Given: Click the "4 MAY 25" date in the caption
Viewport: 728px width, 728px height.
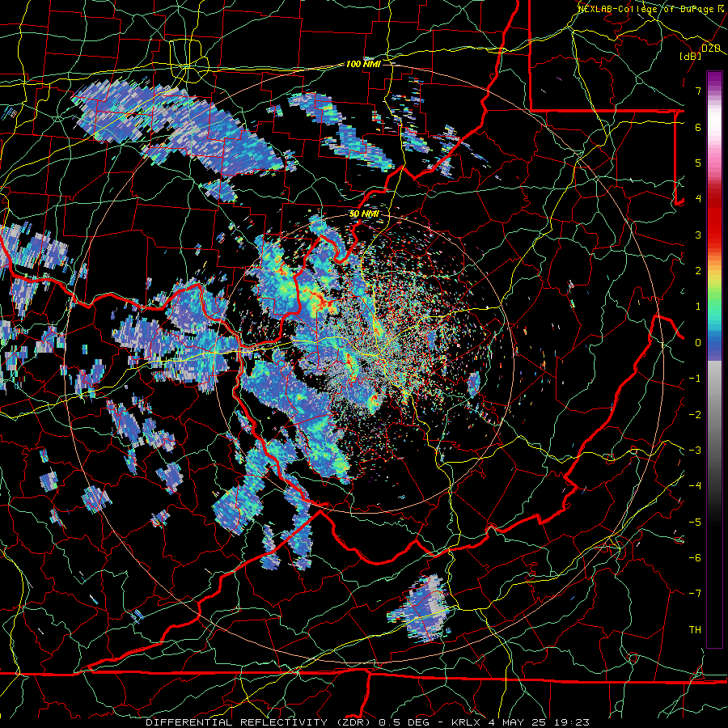Looking at the screenshot, I should (x=517, y=722).
